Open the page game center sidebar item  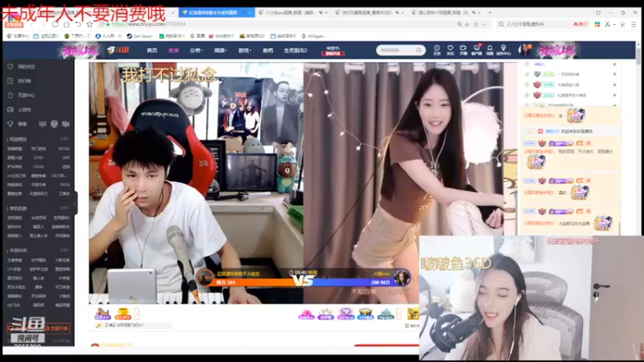tap(22, 95)
